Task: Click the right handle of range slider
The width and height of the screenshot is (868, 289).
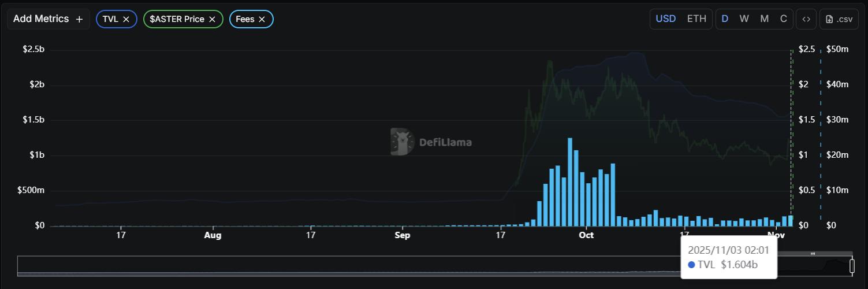Action: point(852,266)
